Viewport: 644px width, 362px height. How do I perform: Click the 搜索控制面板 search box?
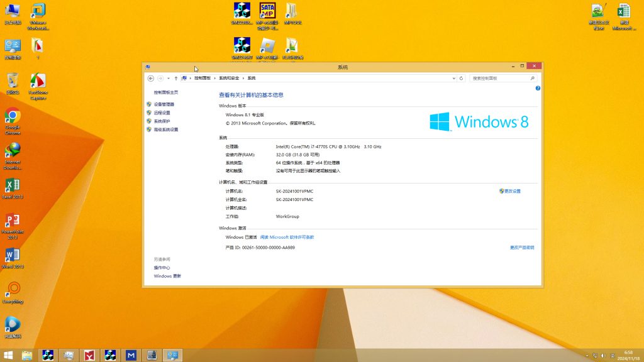click(x=500, y=79)
